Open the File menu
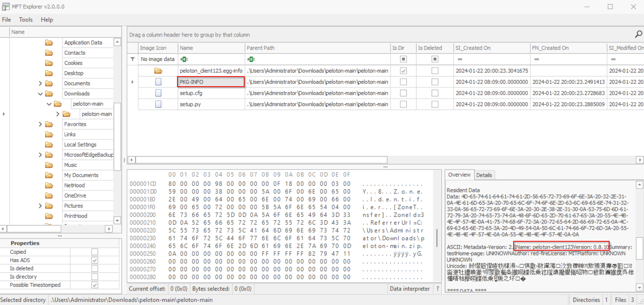The width and height of the screenshot is (644, 305). point(7,19)
